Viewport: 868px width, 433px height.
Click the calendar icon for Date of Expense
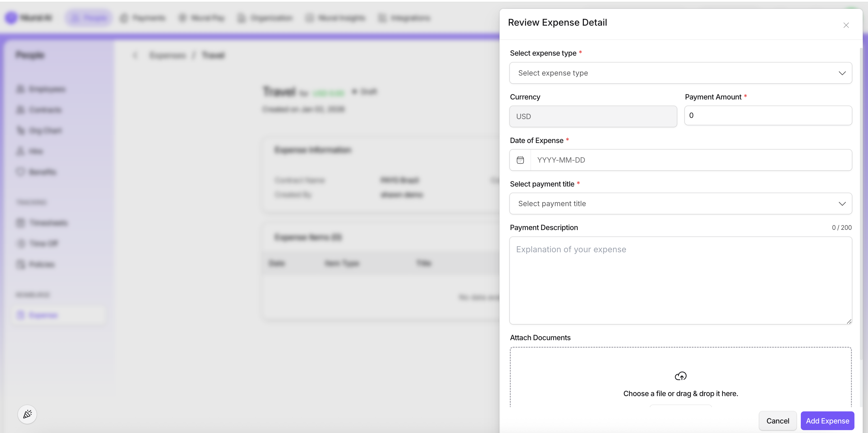520,160
